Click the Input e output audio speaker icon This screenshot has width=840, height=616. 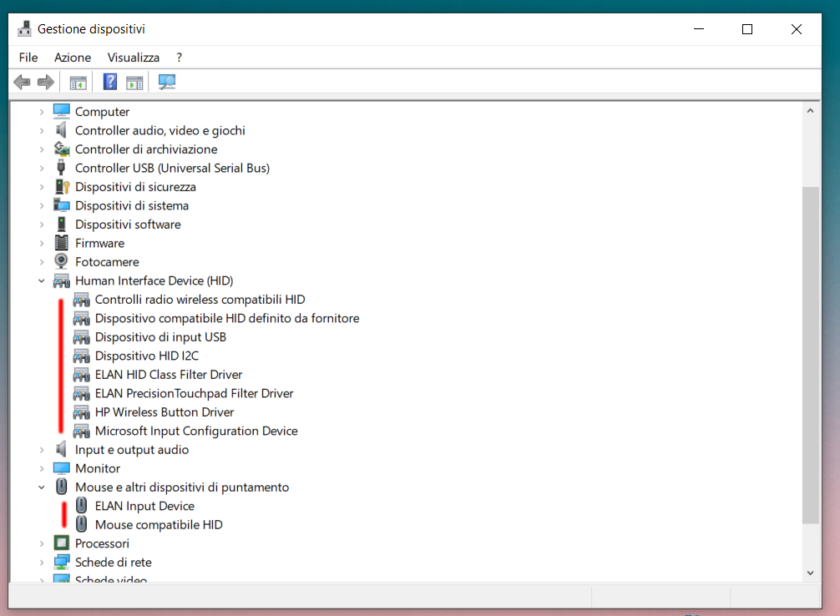pos(62,449)
